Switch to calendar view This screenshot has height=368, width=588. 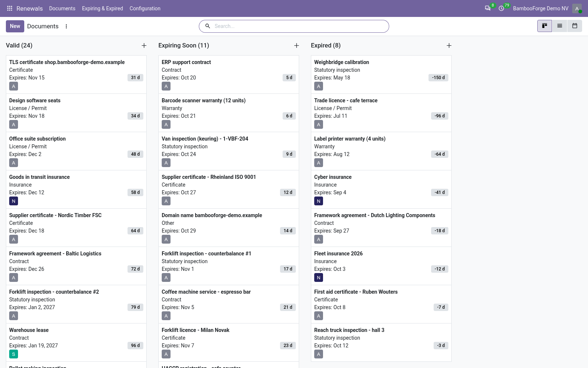pyautogui.click(x=575, y=26)
